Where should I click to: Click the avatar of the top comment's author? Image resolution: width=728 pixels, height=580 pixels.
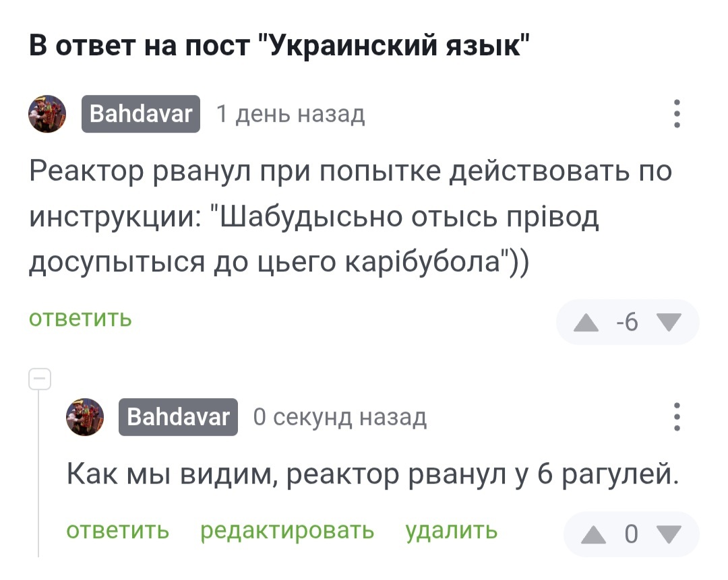coord(47,114)
